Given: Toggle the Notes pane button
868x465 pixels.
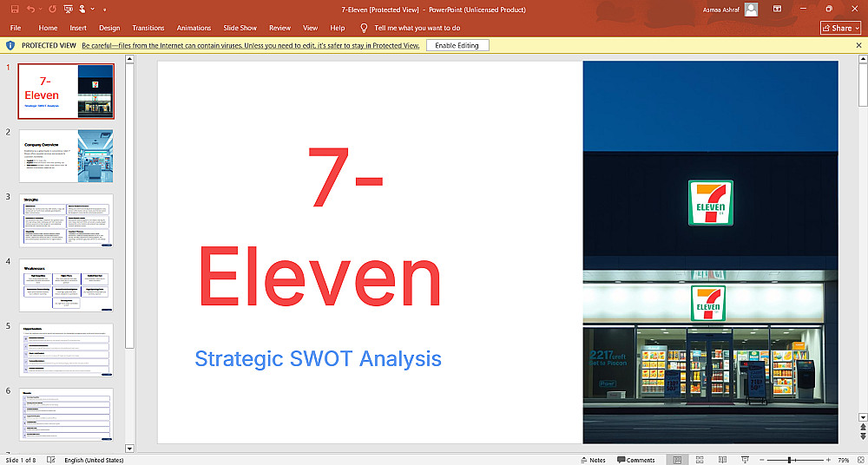Looking at the screenshot, I should tap(593, 460).
